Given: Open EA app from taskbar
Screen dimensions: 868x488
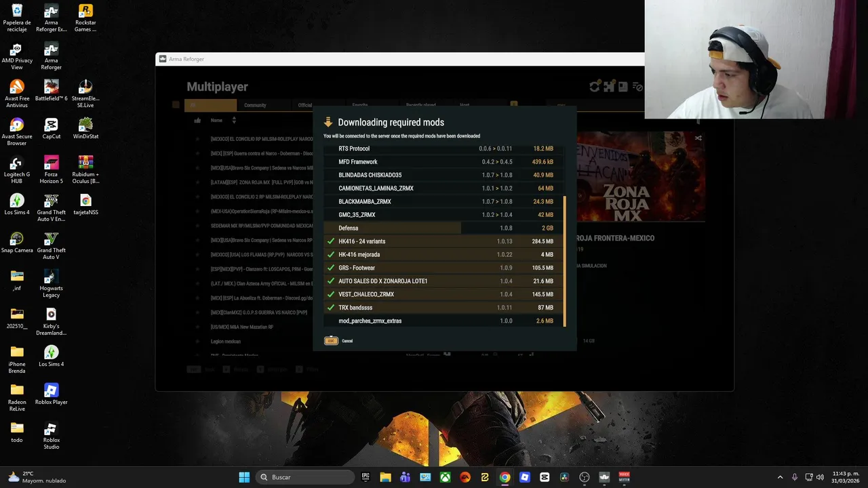Looking at the screenshot, I should [x=465, y=477].
